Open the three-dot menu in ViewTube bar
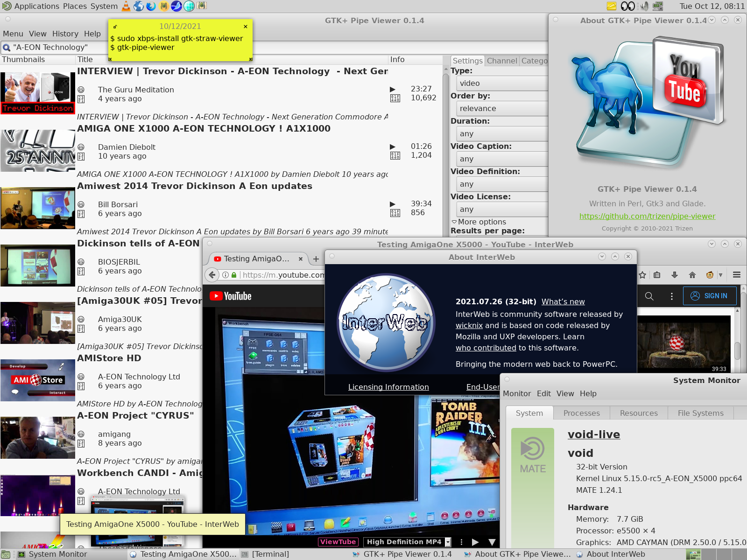747x560 pixels. [461, 542]
